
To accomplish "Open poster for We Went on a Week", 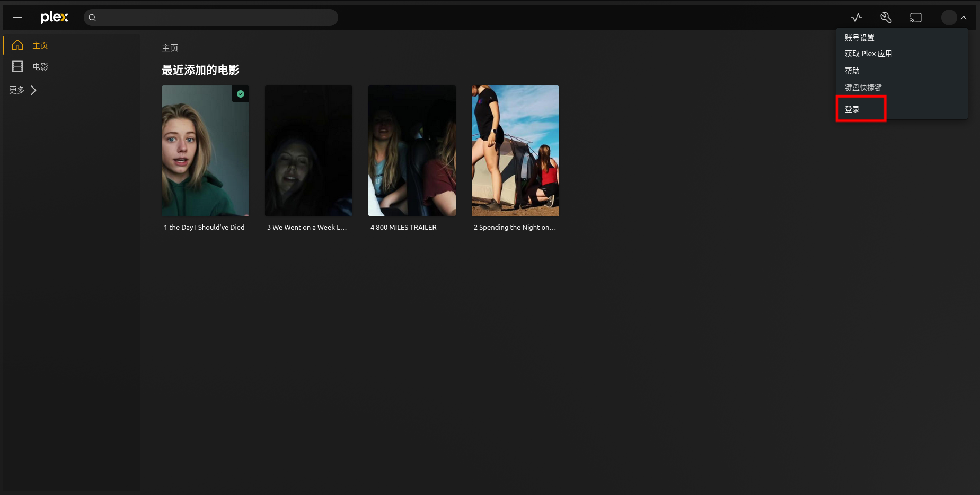I will [x=308, y=151].
